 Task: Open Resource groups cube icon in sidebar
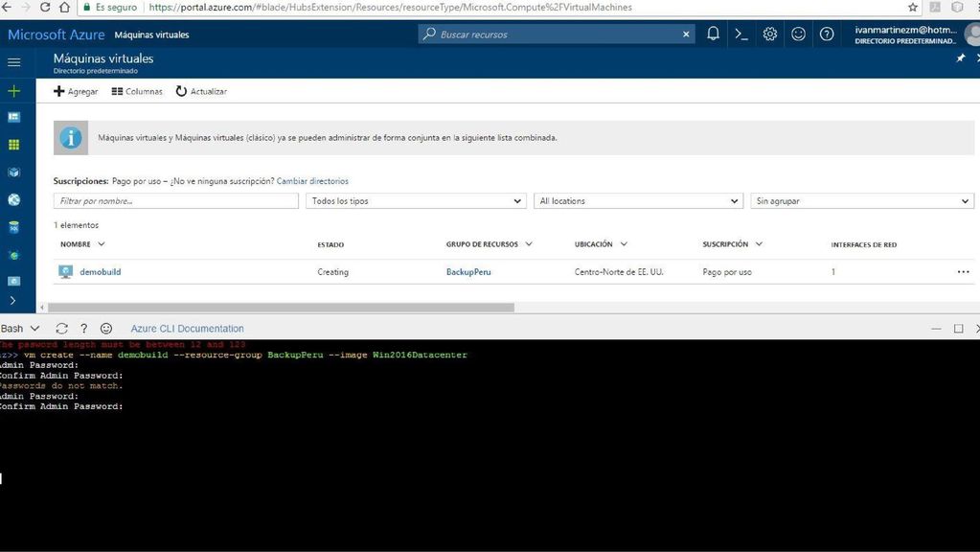13,172
